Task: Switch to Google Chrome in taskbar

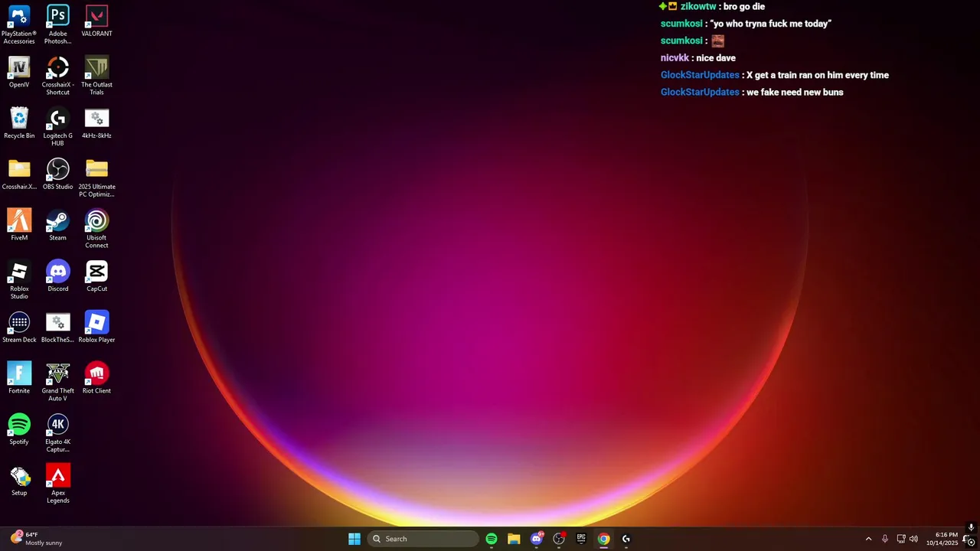Action: pos(603,539)
